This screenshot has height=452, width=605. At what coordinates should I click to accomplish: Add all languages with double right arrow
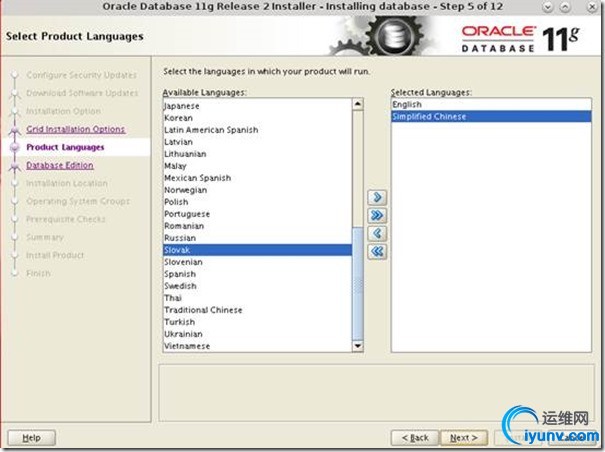point(377,215)
